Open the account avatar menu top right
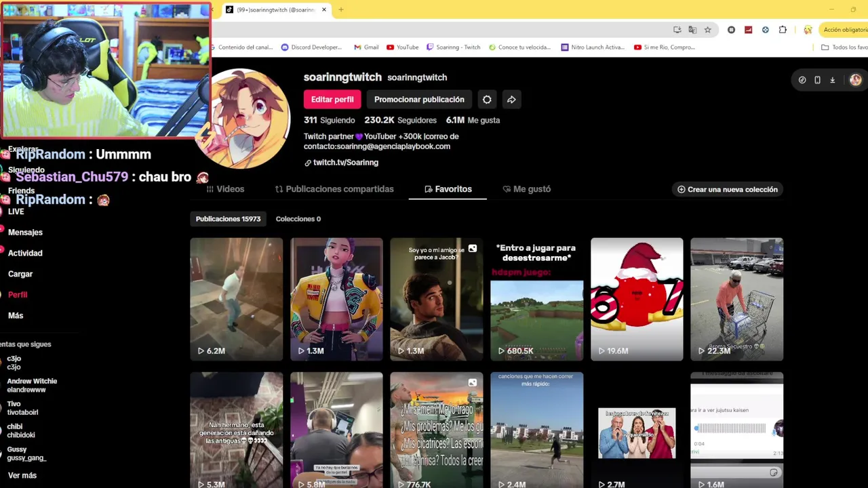Screen dimensions: 868x488 tap(856, 80)
